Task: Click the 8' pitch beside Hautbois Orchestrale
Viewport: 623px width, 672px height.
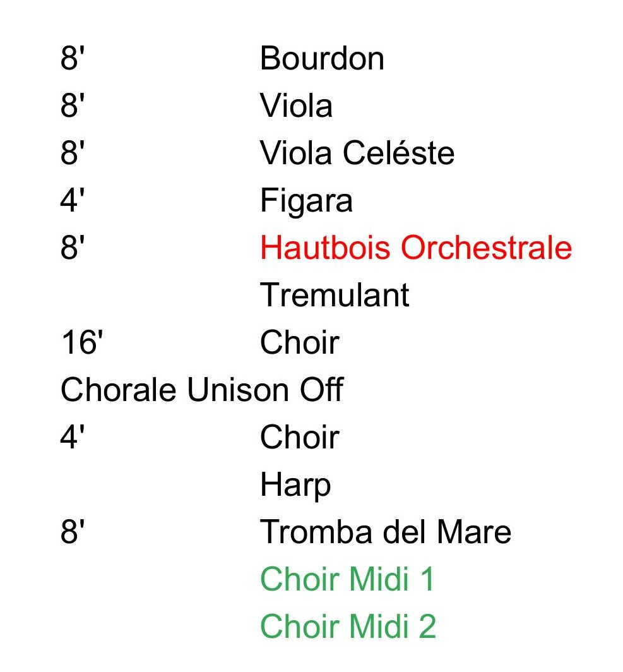Action: click(x=73, y=248)
